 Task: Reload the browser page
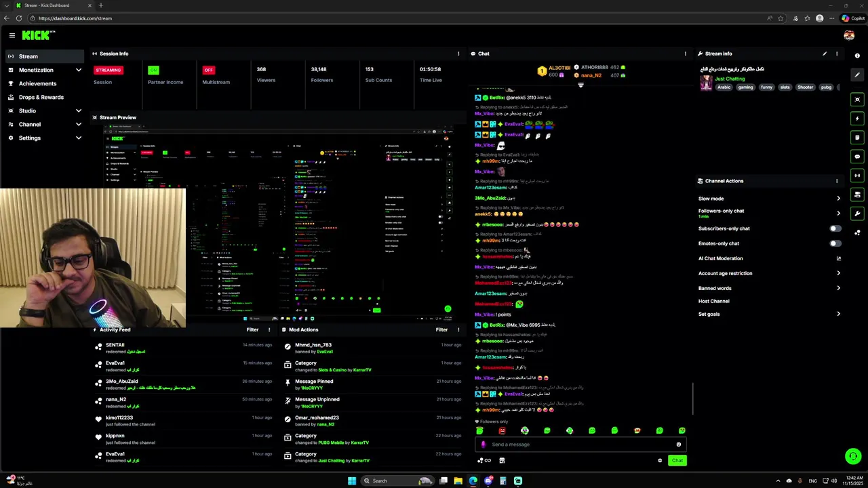pos(18,18)
